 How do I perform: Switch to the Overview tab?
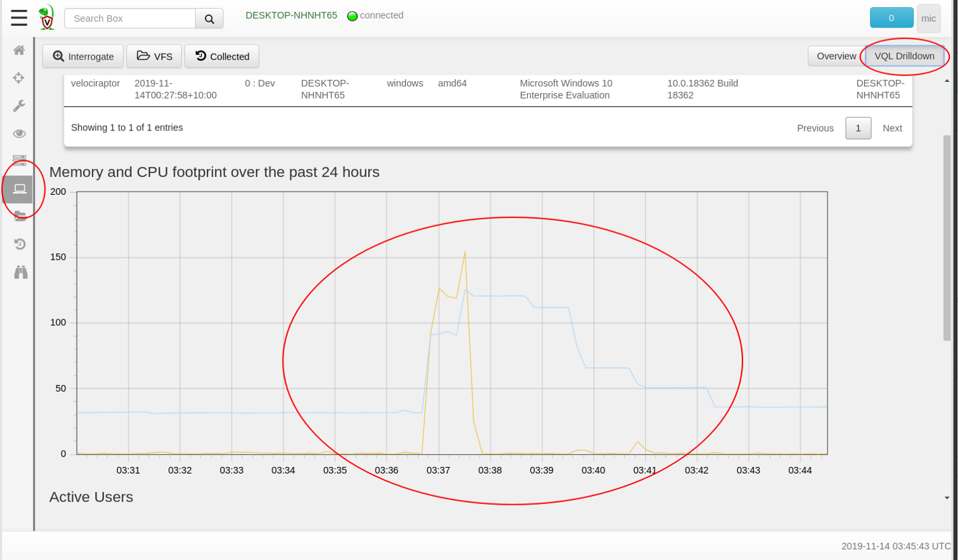(836, 56)
